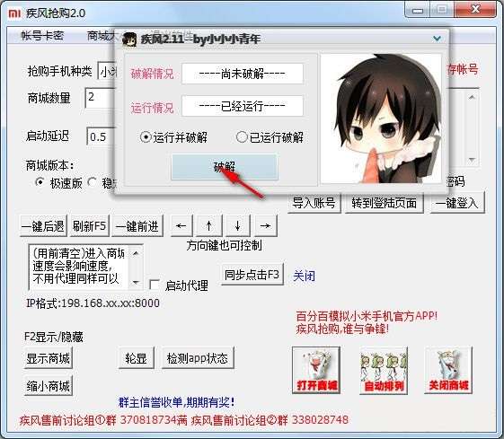Viewport: 504px width, 439px height.
Task: Click the left arrow direction button
Action: click(181, 225)
